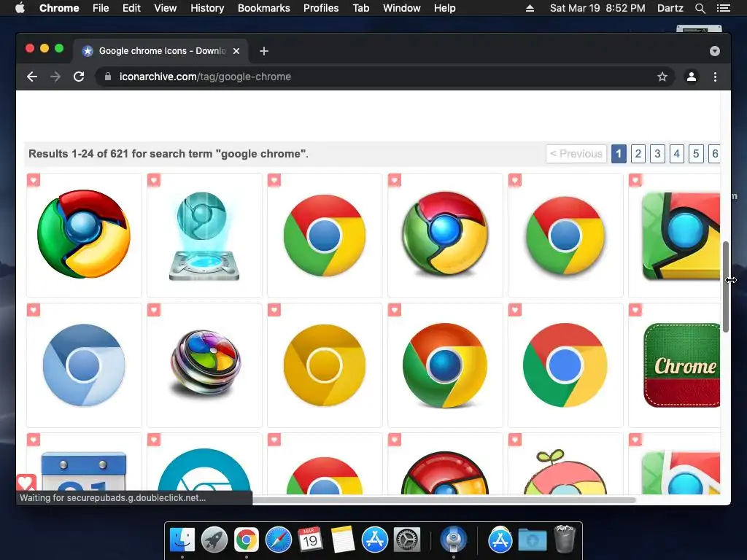The image size is (747, 560).
Task: Open Notification Center list icon
Action: [723, 8]
